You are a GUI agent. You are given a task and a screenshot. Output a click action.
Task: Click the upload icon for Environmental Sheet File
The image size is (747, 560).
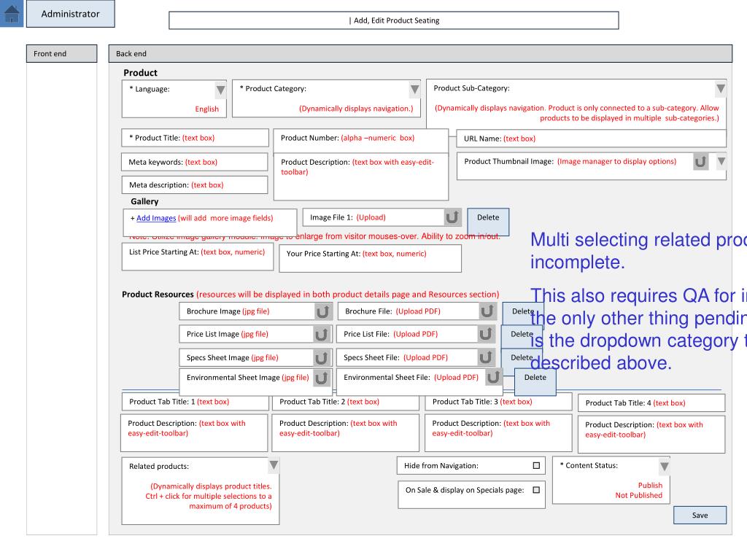click(494, 377)
